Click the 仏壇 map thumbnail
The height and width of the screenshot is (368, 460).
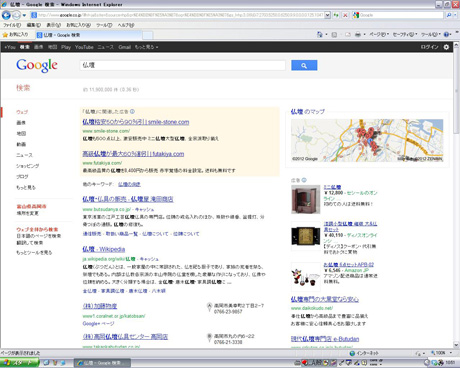tap(367, 140)
